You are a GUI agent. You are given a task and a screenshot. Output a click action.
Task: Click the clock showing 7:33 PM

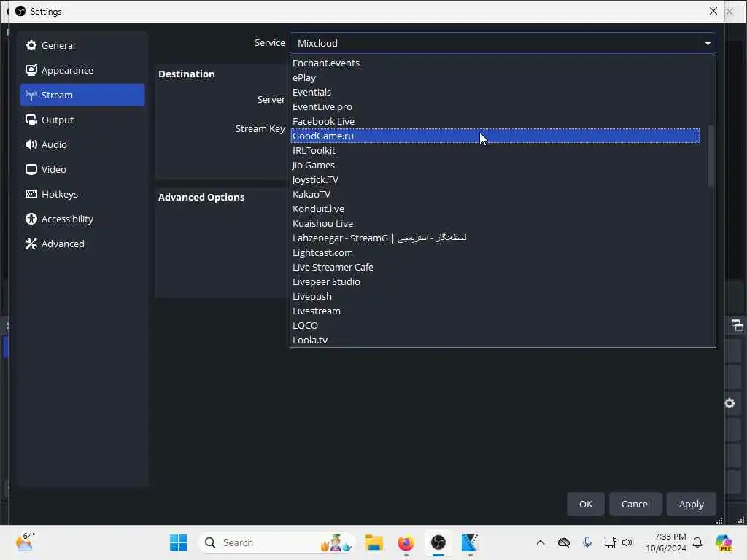pyautogui.click(x=665, y=542)
